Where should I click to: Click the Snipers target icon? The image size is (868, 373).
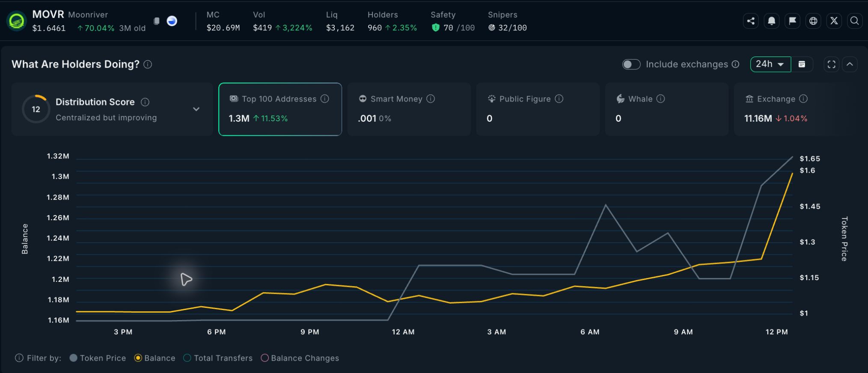[492, 28]
